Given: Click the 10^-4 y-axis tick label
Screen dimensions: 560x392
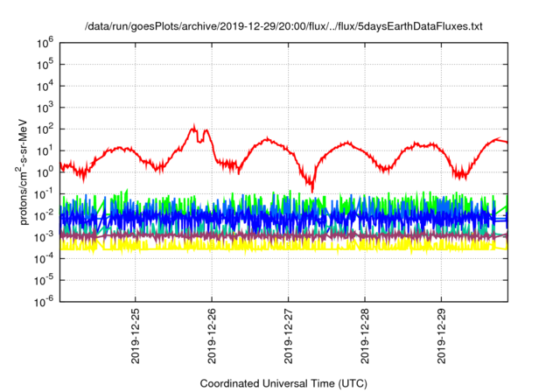Looking at the screenshot, I should (45, 259).
